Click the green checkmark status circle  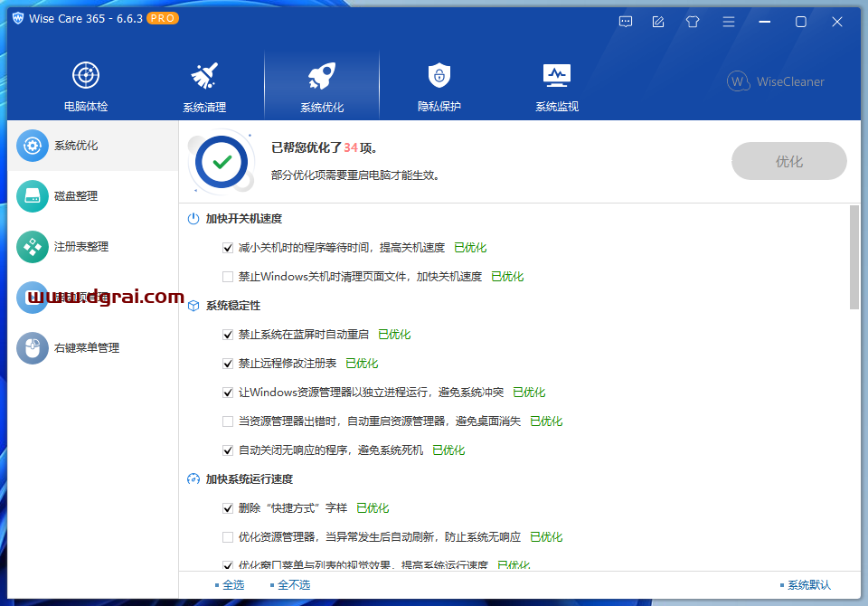[222, 162]
